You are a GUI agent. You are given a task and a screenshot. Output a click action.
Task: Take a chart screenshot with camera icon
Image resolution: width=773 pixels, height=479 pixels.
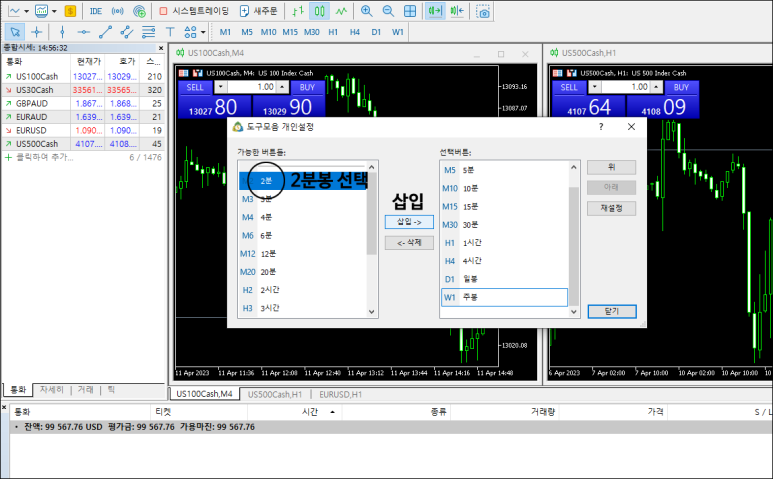483,11
